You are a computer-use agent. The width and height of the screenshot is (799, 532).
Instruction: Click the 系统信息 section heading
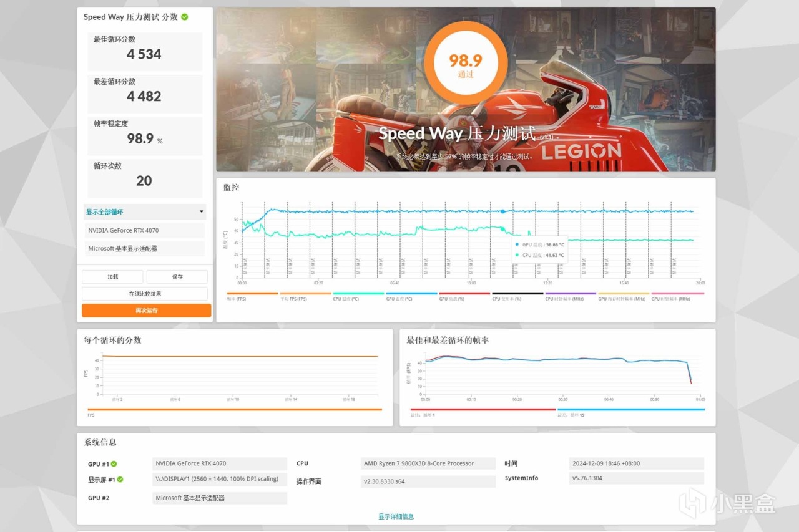pyautogui.click(x=100, y=442)
